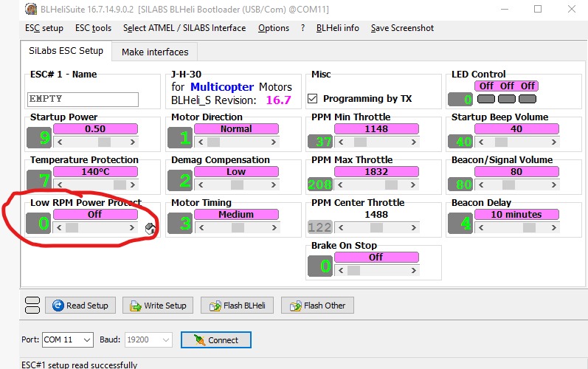Click left arrow of Demag Compensation slider
The width and height of the screenshot is (588, 369).
click(201, 185)
